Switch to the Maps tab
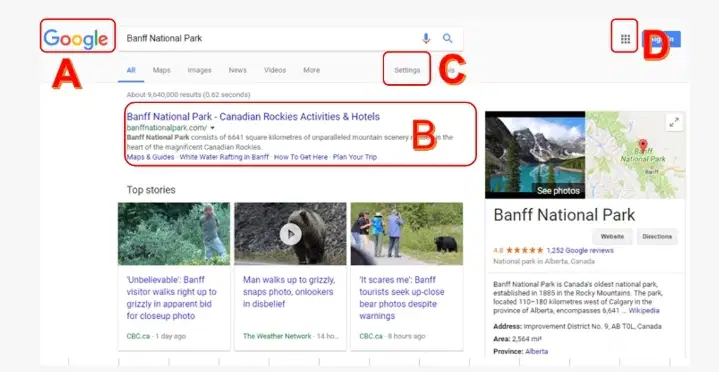Viewport: 719px width, 372px height. pos(161,70)
